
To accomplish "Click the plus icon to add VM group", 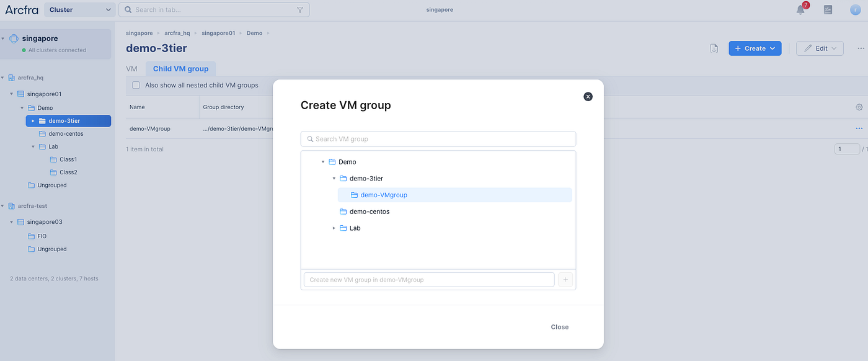I will (565, 280).
